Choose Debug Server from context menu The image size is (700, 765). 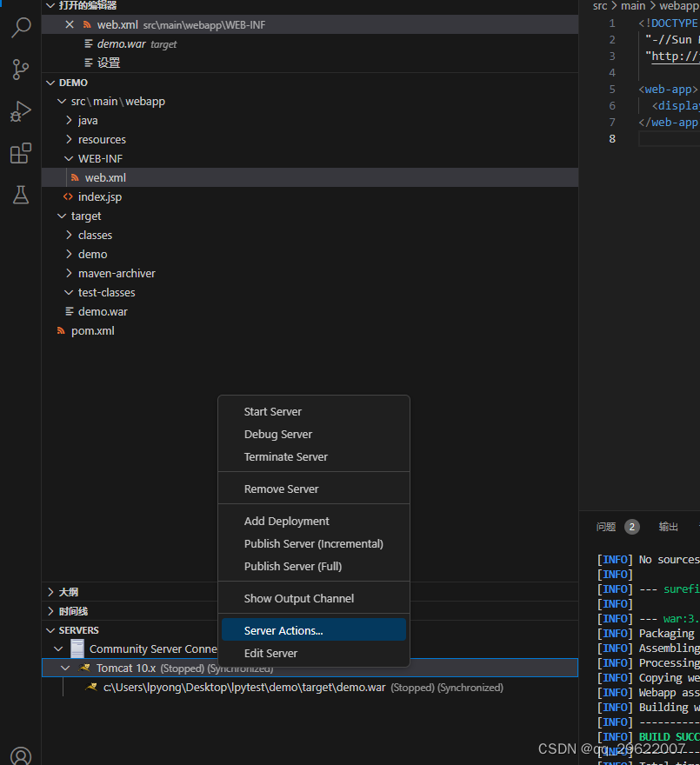313,434
